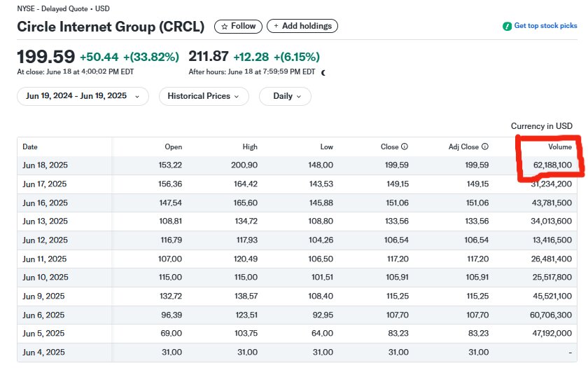Viewport: 588px width, 368px height.
Task: Click the volume value 34,013,600
Action: [x=552, y=222]
